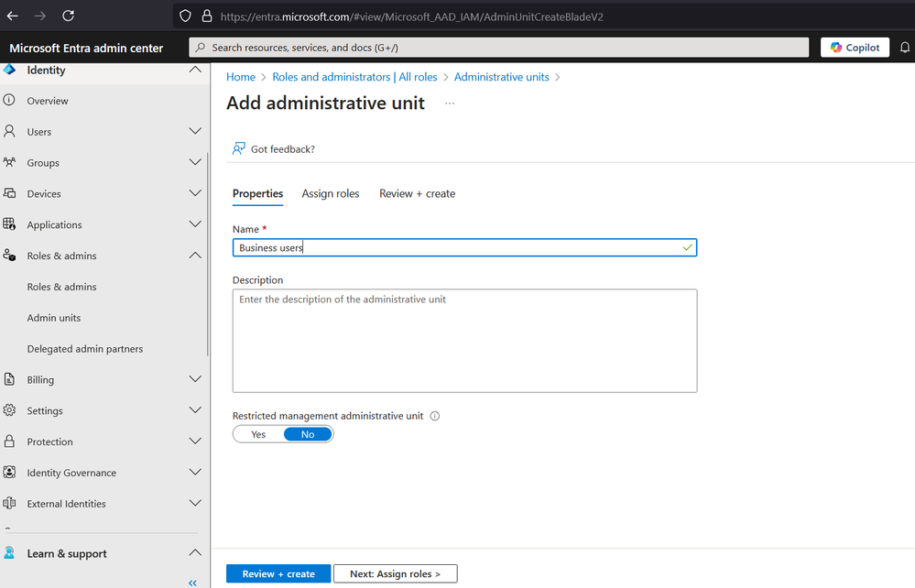Expand the Users section chevron
The height and width of the screenshot is (588, 915).
point(195,131)
